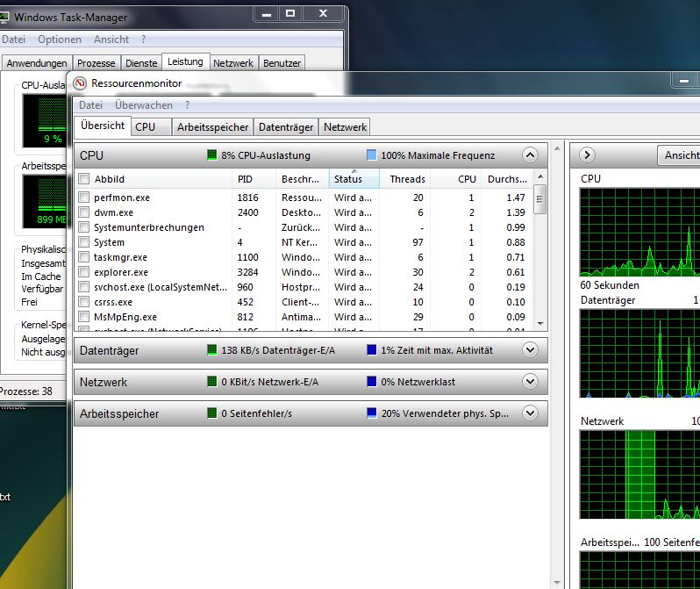Check the MsMpEng.exe process checkbox

point(83,317)
